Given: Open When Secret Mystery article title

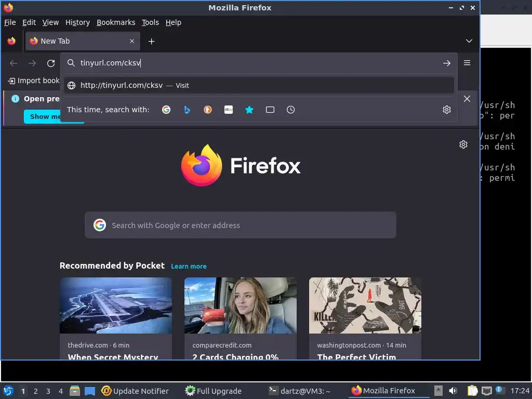Looking at the screenshot, I should (113, 356).
